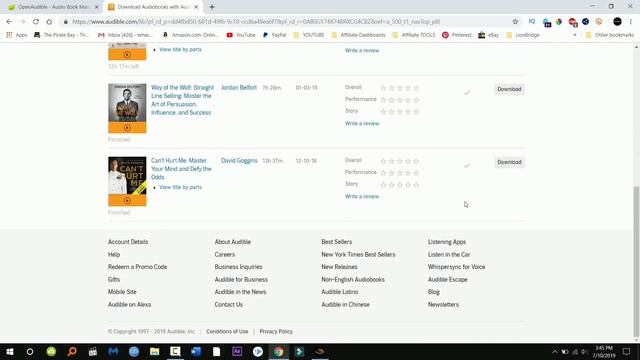Click Can't Hurt Me cover thumbnail
The width and height of the screenshot is (640, 360).
pos(127,176)
